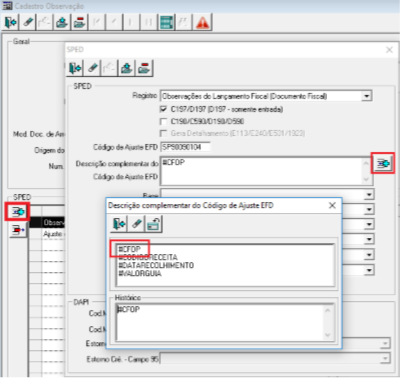The image size is (400, 378).
Task: Click the eraser icon in SPED dialog toolbar
Action: [92, 68]
